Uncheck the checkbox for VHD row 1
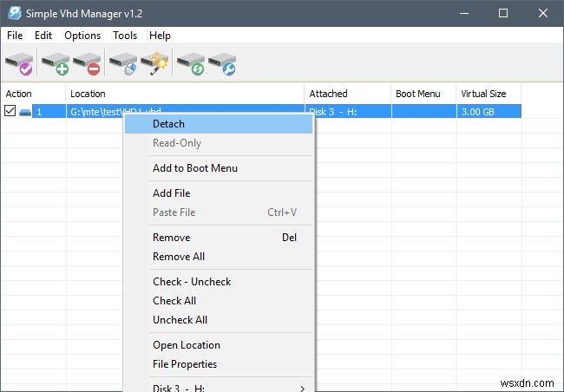The image size is (564, 392). (10, 111)
